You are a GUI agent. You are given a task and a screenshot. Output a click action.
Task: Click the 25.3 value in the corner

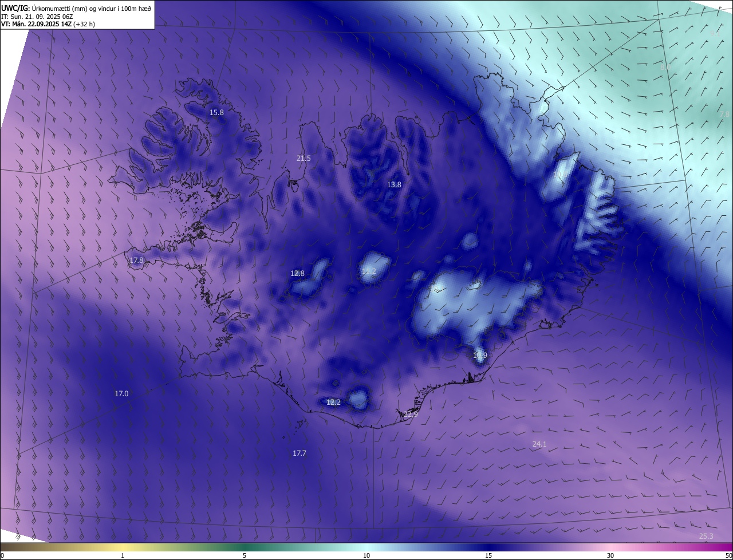(706, 537)
